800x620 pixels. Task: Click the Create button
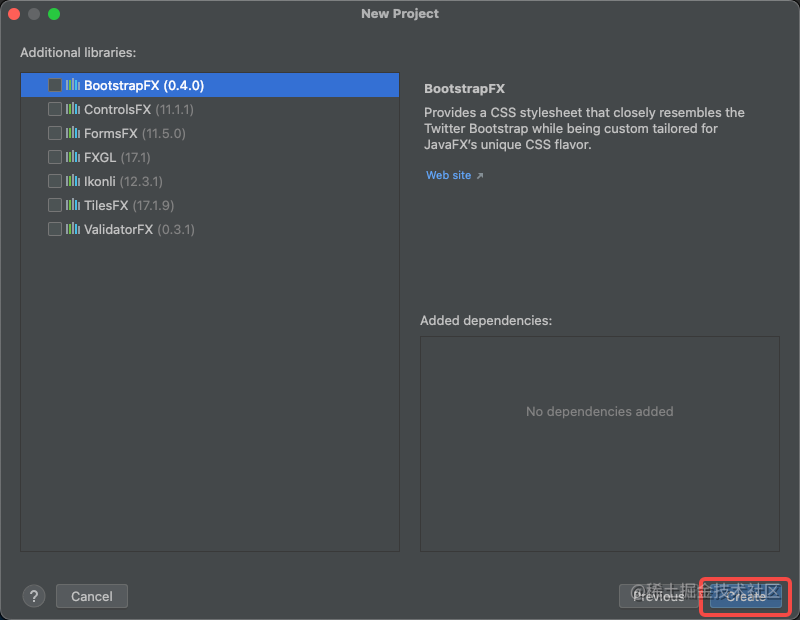click(744, 596)
